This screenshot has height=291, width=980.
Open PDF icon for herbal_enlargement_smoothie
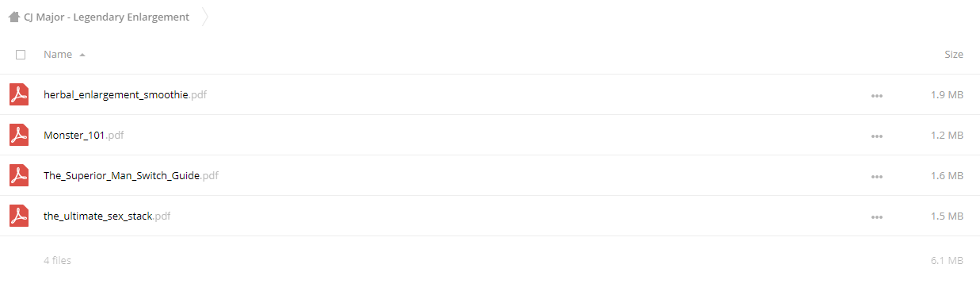[19, 94]
